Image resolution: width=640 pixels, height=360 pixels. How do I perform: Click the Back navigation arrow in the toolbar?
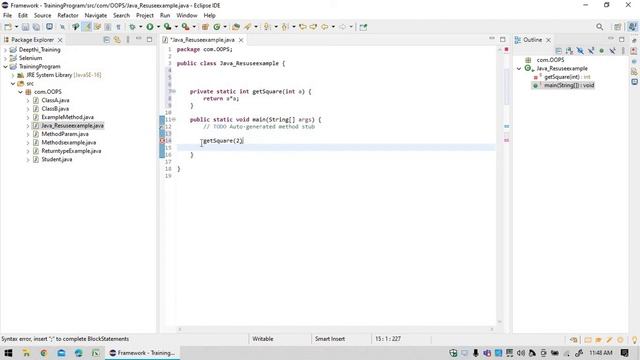coord(324,27)
